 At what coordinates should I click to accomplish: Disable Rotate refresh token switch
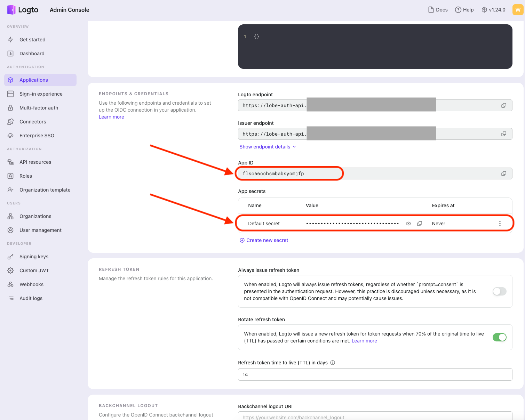(499, 337)
